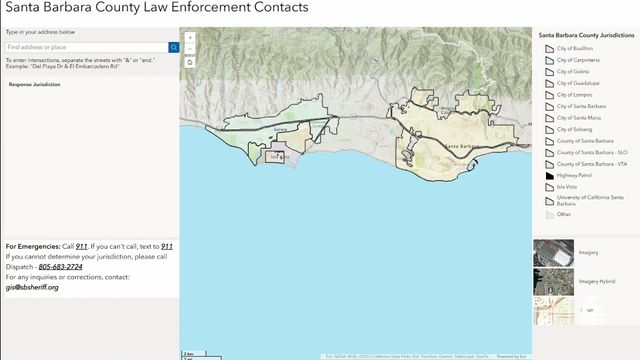
Task: Click the Highway Patrol legend text
Action: tap(574, 176)
